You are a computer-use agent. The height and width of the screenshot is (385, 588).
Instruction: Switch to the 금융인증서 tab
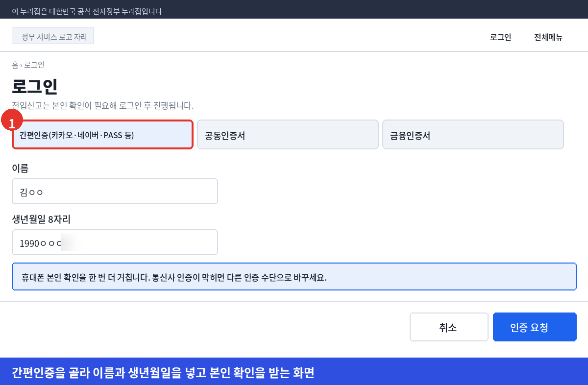[473, 135]
